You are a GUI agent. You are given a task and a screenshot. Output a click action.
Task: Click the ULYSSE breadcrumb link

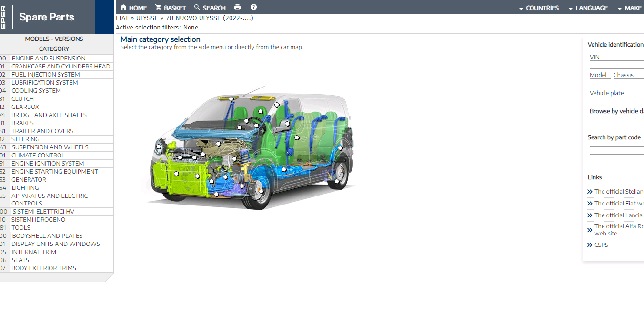pos(147,18)
